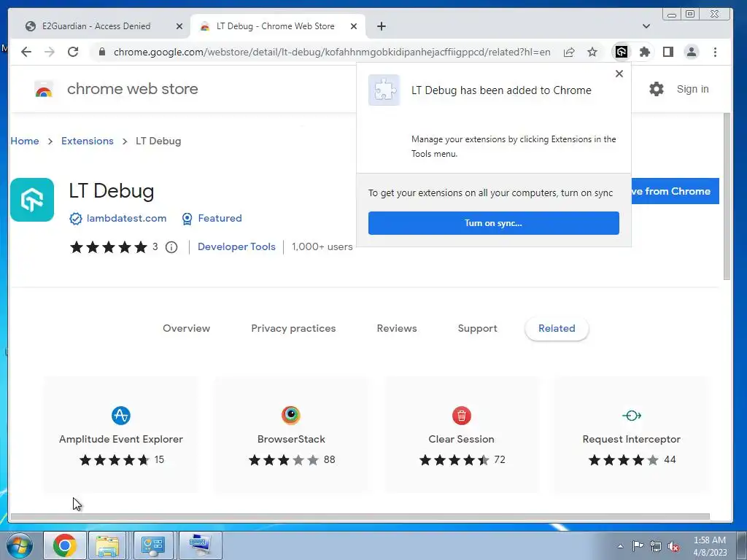Open Chrome's three-dot menu
Screen dimensions: 747x560
(715, 52)
